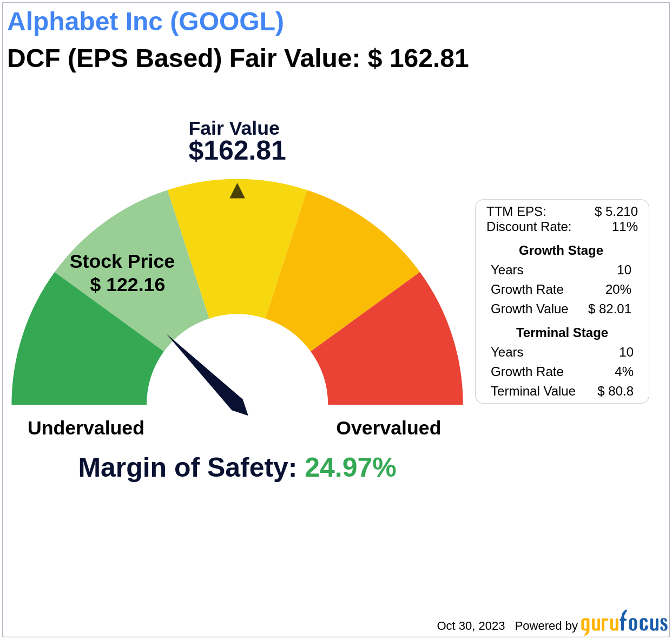Click the TTM EPS value $ 5.210

pyautogui.click(x=616, y=212)
